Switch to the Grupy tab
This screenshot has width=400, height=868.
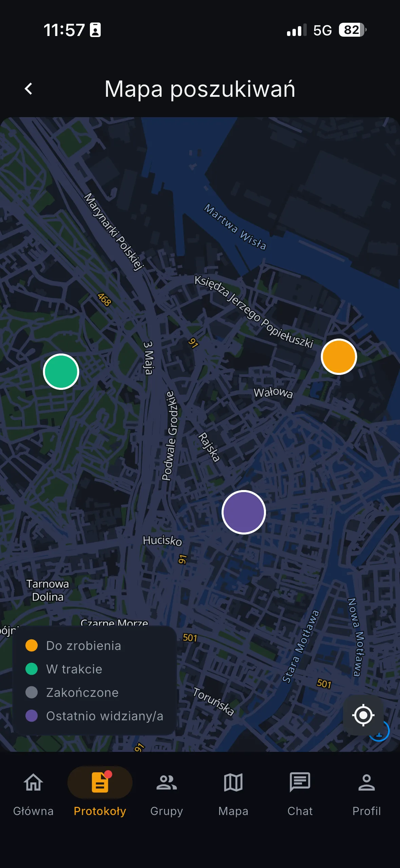tap(167, 795)
